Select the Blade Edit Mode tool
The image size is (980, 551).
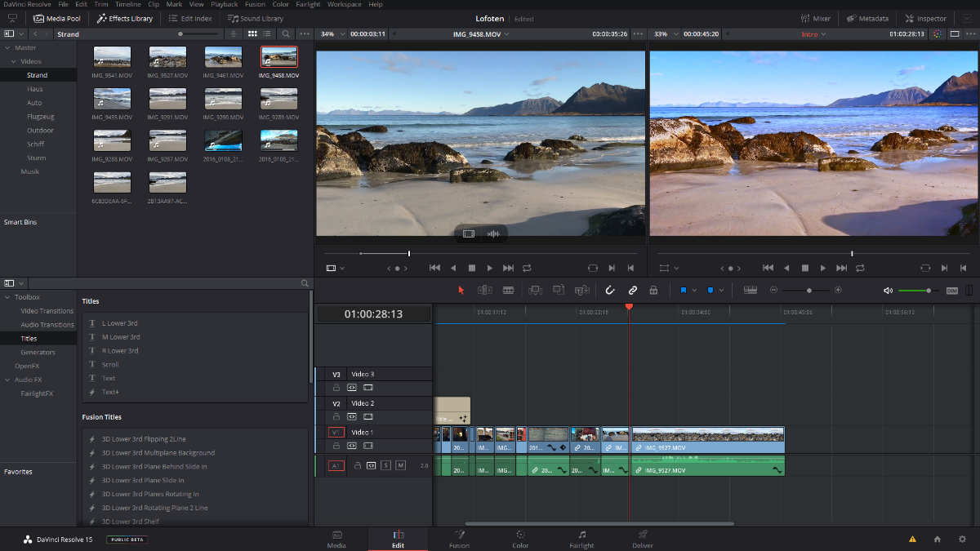510,290
